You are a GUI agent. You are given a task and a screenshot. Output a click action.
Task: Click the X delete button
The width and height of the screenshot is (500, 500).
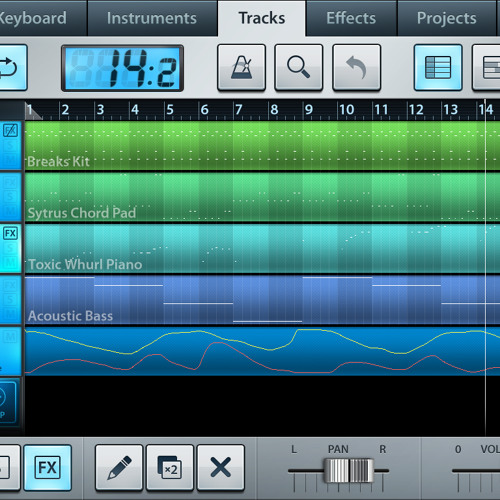[x=221, y=467]
